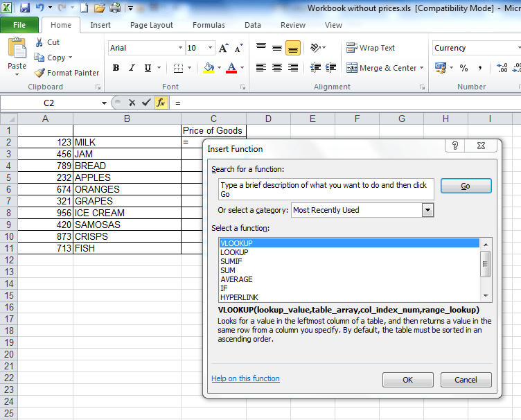Click the Percent Style icon

(463, 68)
